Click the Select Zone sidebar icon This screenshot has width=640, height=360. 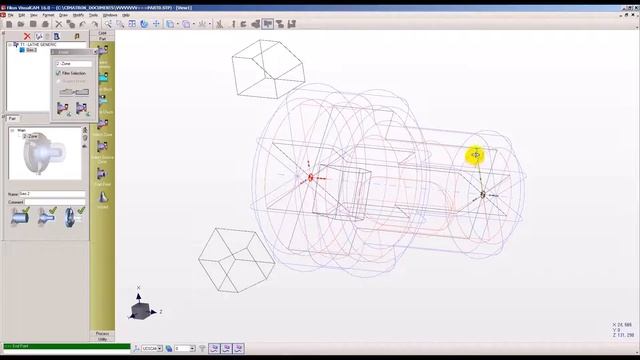pyautogui.click(x=102, y=124)
